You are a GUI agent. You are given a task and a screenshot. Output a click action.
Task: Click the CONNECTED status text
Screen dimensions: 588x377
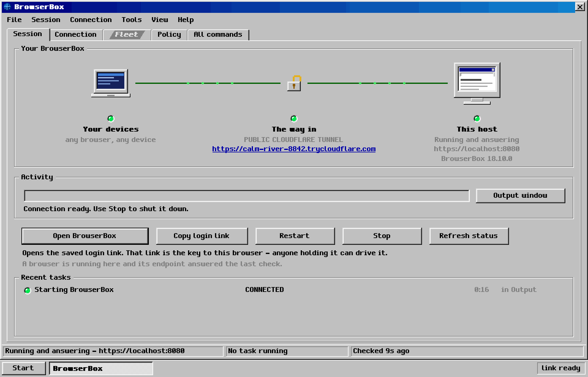point(264,290)
